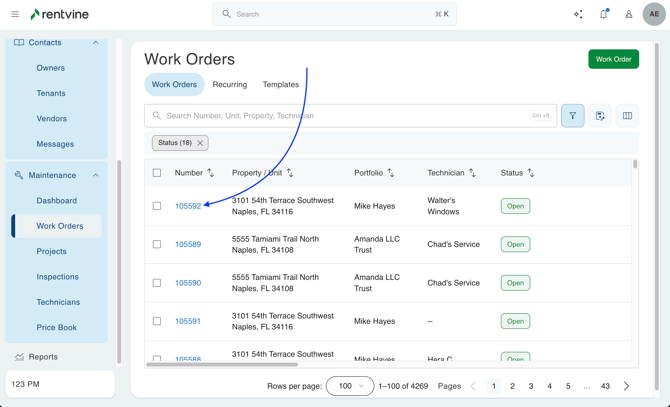
Task: Collapse the Maintenance sidebar section
Action: tap(96, 175)
